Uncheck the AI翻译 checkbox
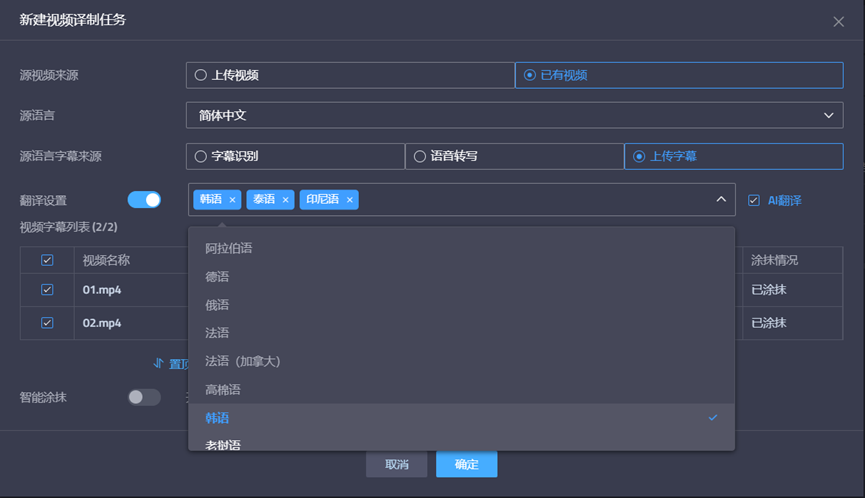Viewport: 865px width, 498px height. click(754, 200)
